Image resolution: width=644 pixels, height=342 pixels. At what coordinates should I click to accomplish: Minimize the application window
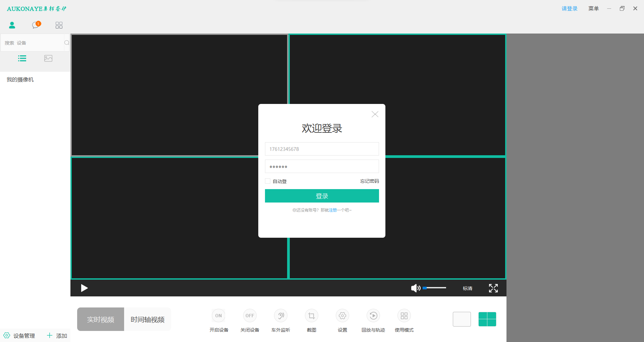[x=609, y=8]
